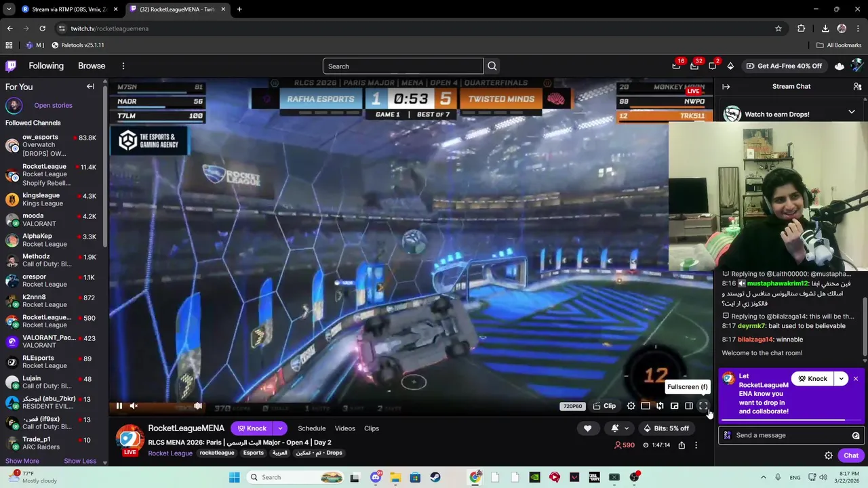The height and width of the screenshot is (488, 868).
Task: Click the player multi-view swap icon
Action: 660,406
